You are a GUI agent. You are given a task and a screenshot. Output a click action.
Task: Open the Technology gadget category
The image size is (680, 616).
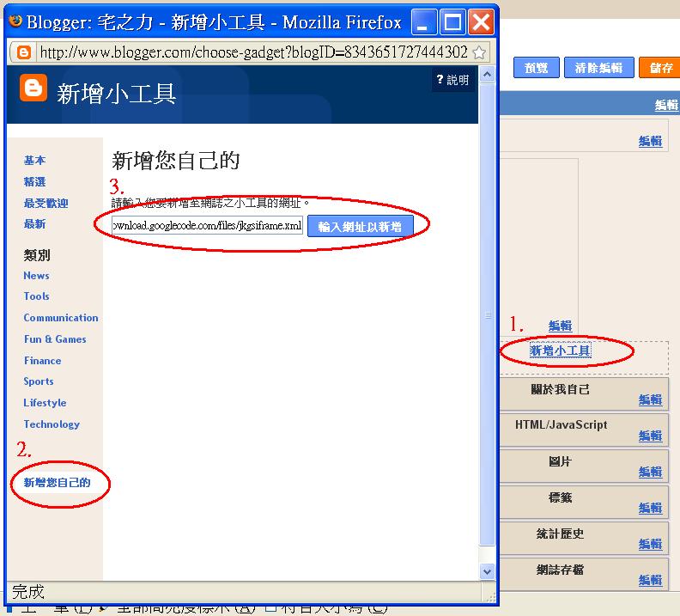pos(52,424)
